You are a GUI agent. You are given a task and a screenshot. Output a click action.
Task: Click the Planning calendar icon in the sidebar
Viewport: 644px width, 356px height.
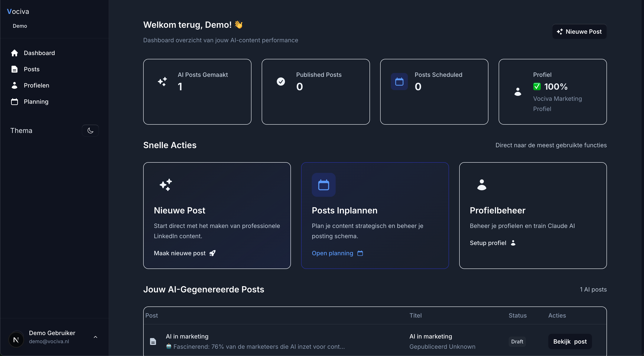[14, 101]
